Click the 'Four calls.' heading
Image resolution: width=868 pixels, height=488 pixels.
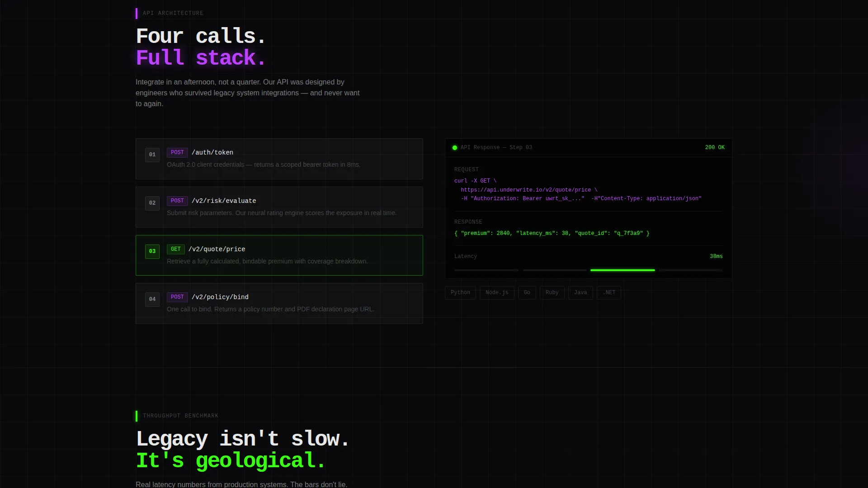click(x=201, y=36)
